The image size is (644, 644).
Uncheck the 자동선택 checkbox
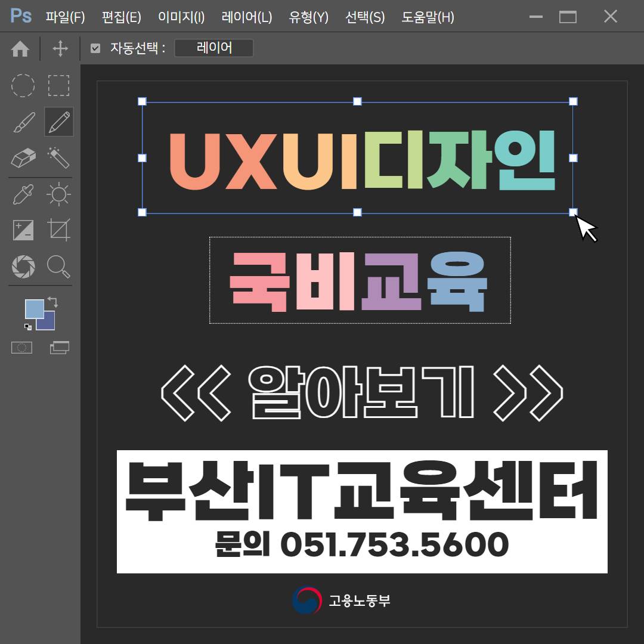point(96,48)
